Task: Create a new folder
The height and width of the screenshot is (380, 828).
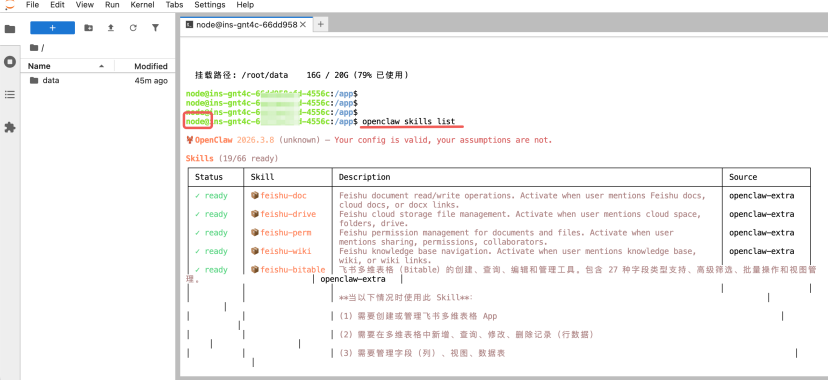Action: click(x=89, y=27)
